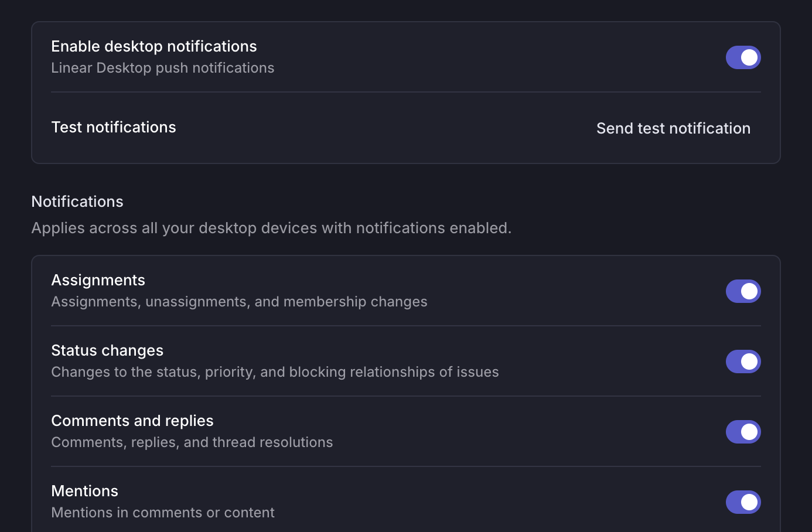This screenshot has width=812, height=532.
Task: Click the Assignments description text
Action: pos(239,302)
